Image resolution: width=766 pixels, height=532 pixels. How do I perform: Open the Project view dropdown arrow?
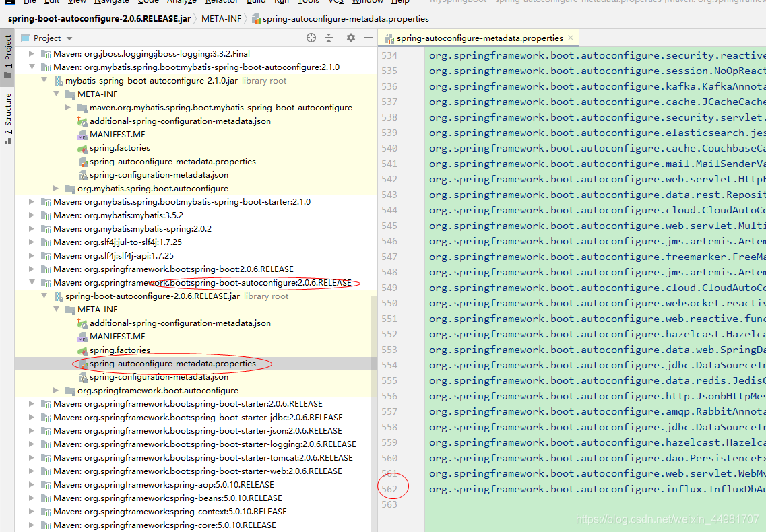(69, 38)
